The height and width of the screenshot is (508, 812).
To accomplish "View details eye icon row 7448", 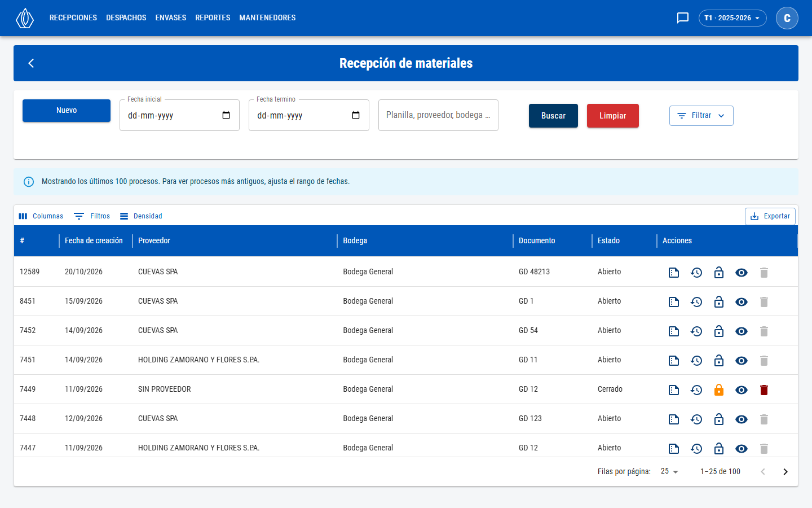I will [742, 419].
